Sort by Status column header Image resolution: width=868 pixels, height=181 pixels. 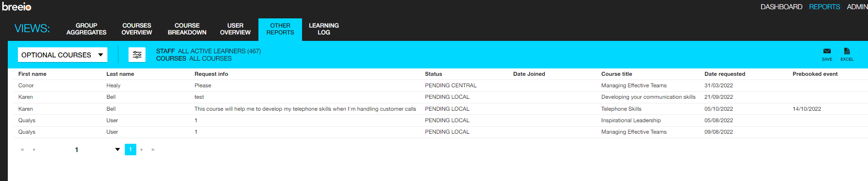(433, 74)
